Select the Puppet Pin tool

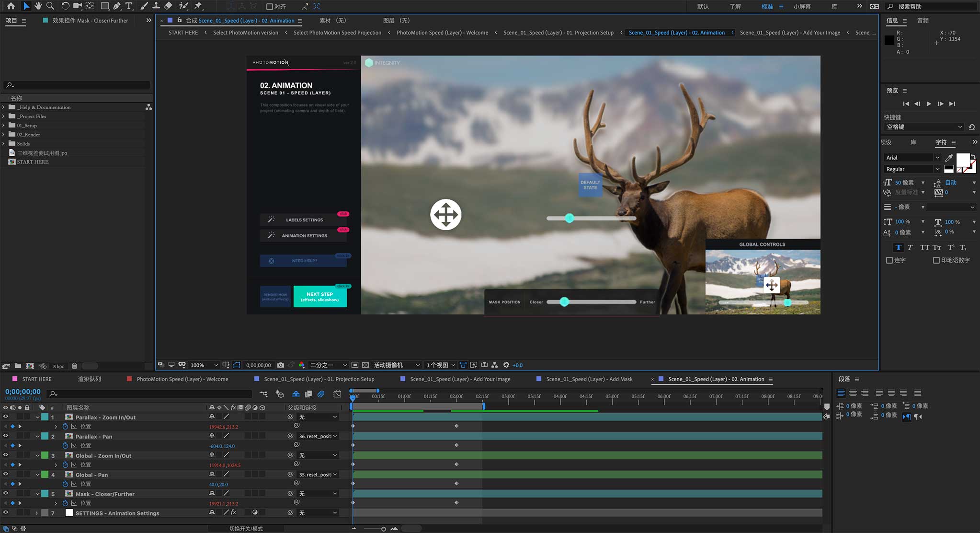(198, 6)
